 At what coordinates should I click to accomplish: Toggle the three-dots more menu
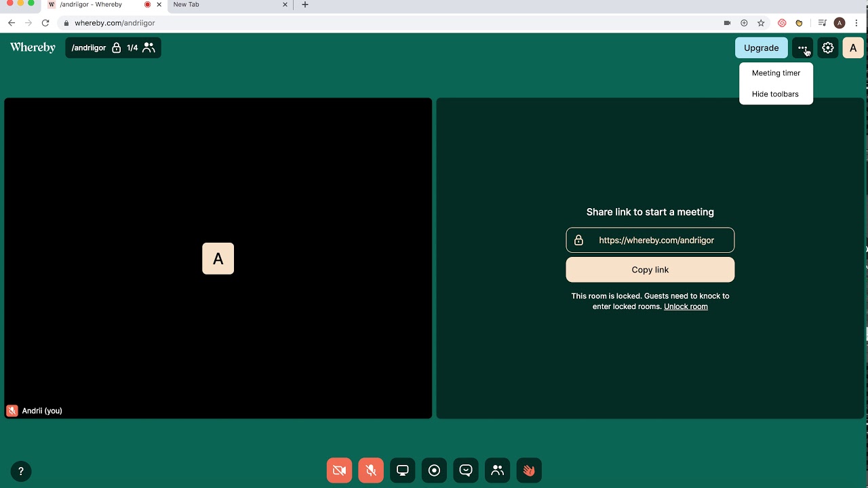click(803, 47)
